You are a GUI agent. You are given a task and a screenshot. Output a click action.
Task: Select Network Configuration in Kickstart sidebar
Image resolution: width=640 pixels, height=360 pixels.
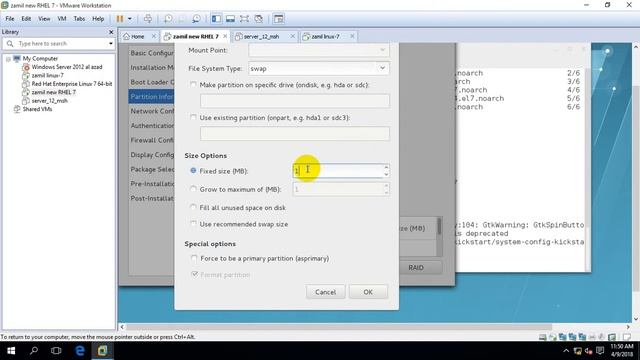pyautogui.click(x=152, y=111)
